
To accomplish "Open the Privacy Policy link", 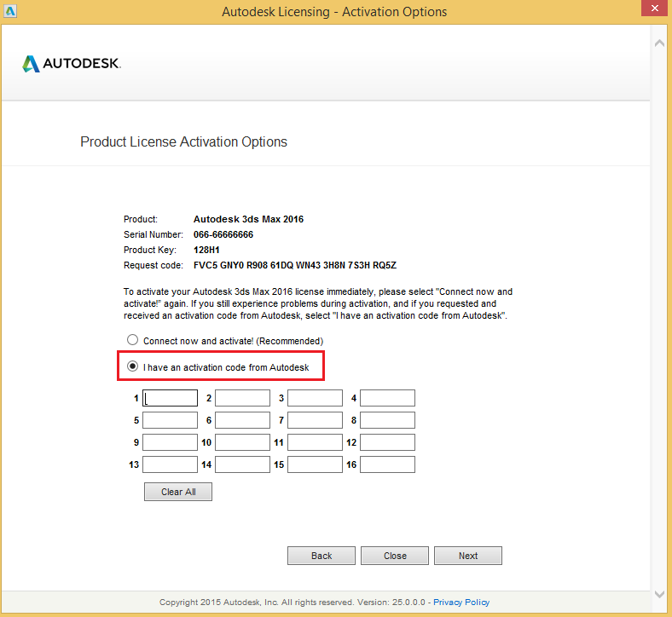I will [461, 602].
